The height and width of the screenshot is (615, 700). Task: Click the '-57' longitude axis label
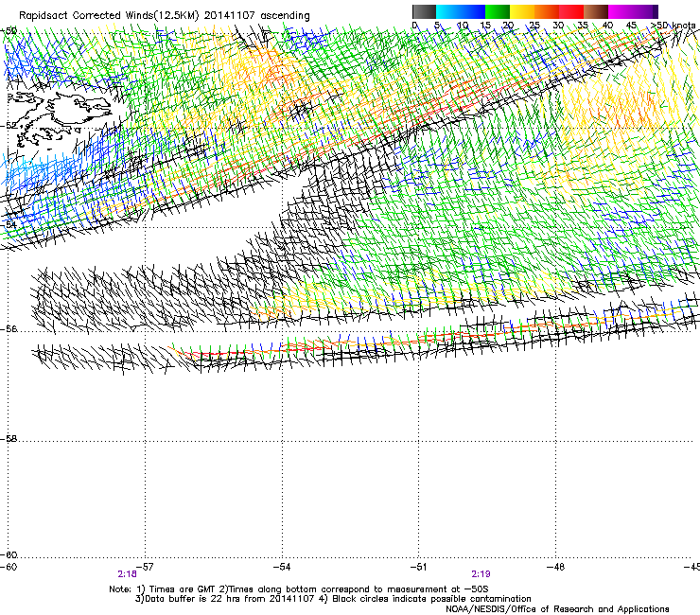point(145,567)
